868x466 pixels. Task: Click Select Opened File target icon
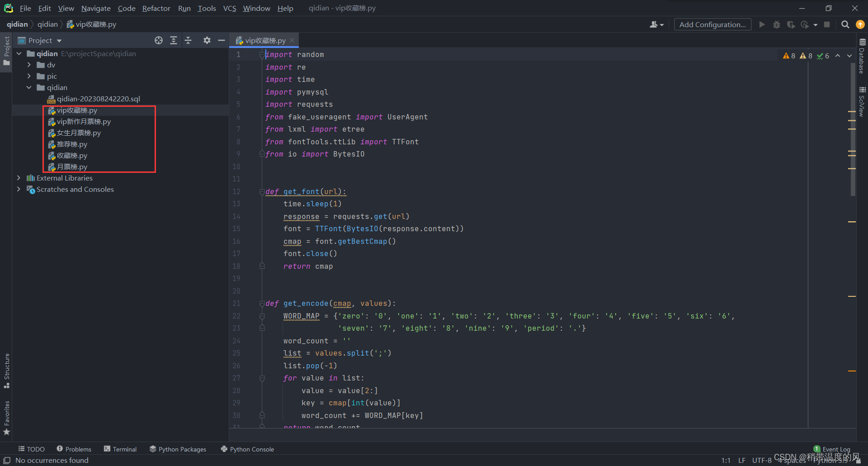pyautogui.click(x=159, y=41)
